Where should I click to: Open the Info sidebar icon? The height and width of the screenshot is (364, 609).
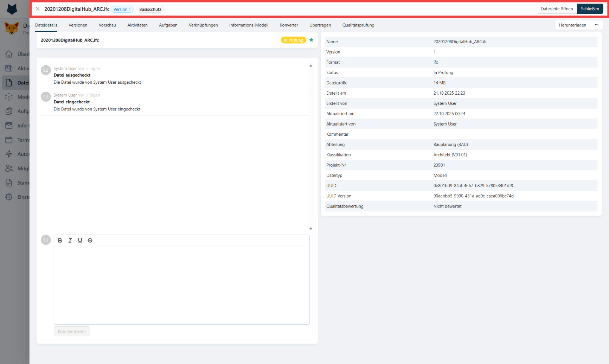click(9, 126)
